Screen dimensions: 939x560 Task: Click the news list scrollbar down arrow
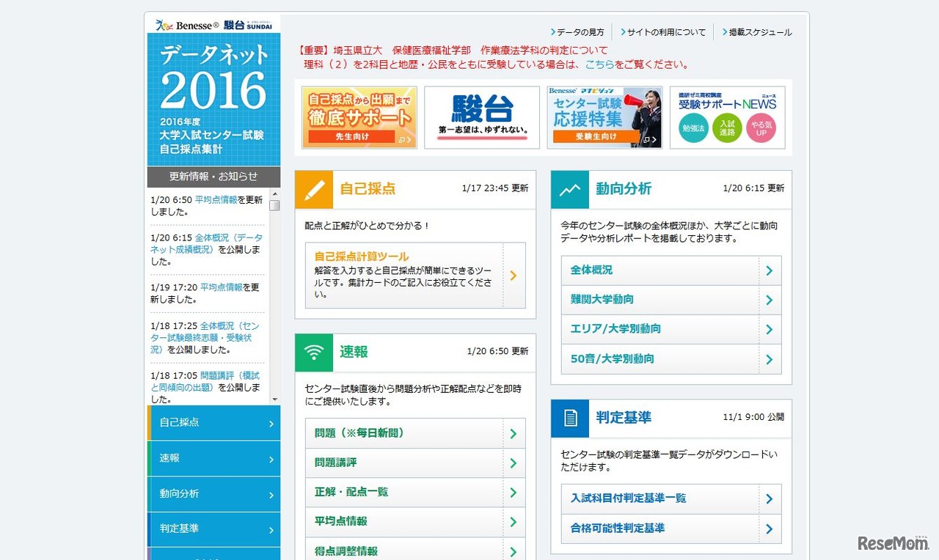pyautogui.click(x=274, y=399)
